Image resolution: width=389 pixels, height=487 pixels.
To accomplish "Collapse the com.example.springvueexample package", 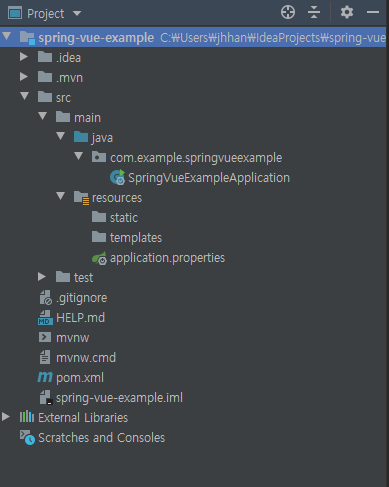I will point(78,156).
